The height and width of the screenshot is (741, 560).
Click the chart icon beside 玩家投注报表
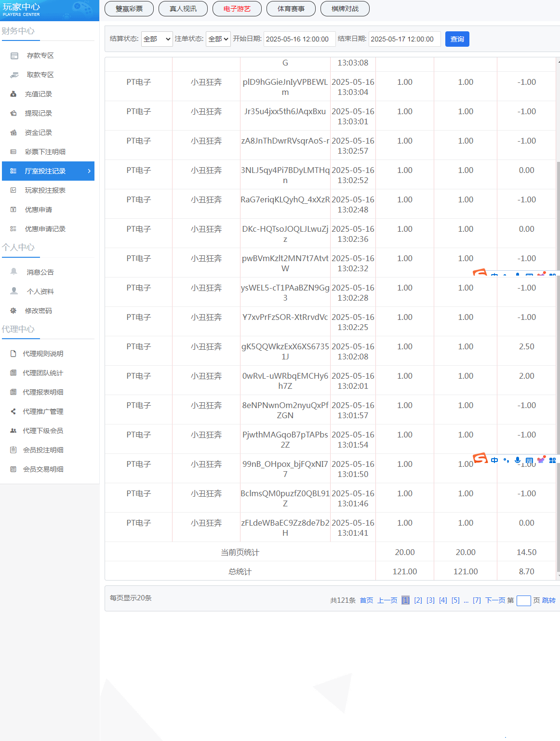13,190
